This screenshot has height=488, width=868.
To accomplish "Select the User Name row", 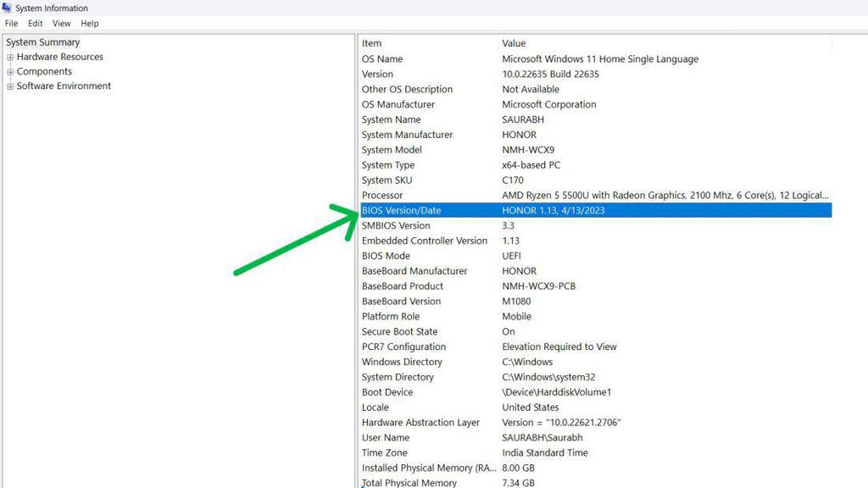I will [596, 438].
